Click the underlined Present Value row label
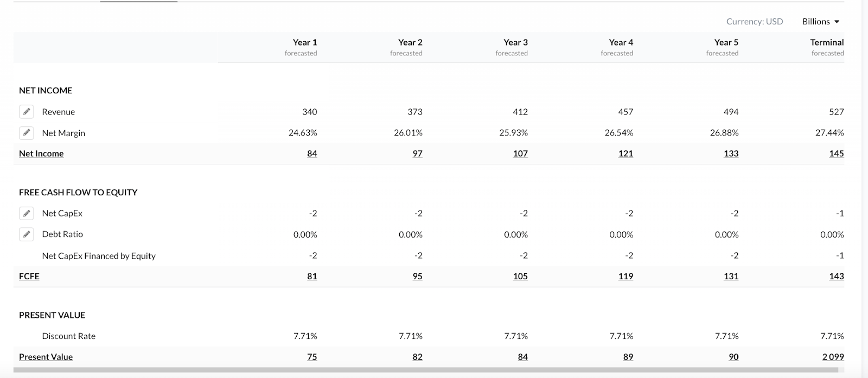The image size is (868, 378). [46, 357]
